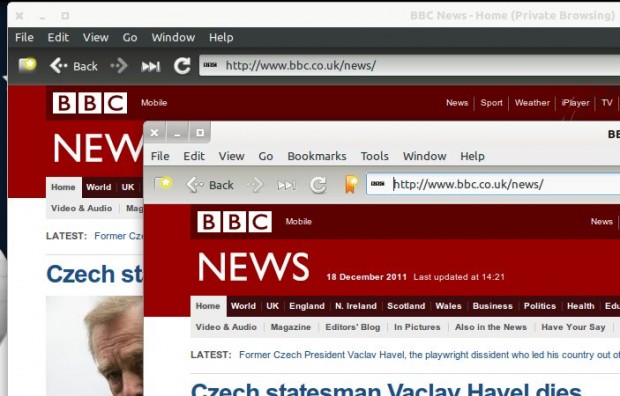The height and width of the screenshot is (396, 620).
Task: Click the Editors' Blog link
Action: click(x=353, y=327)
